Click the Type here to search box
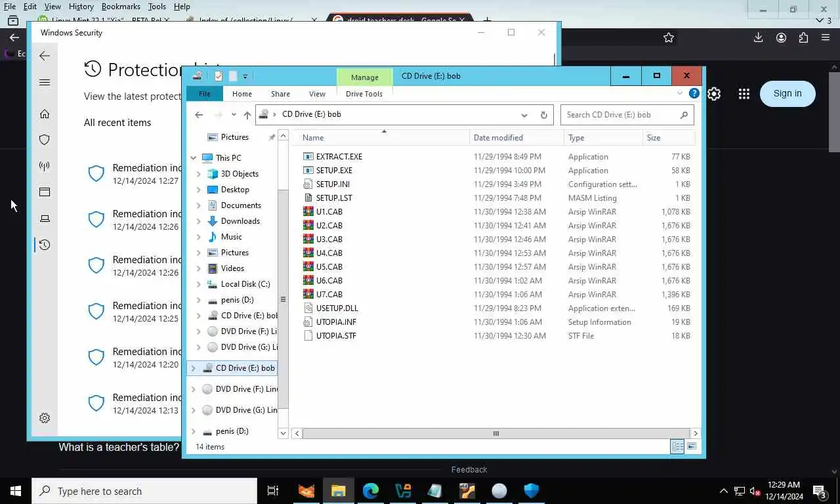The width and height of the screenshot is (840, 504). coord(144,491)
